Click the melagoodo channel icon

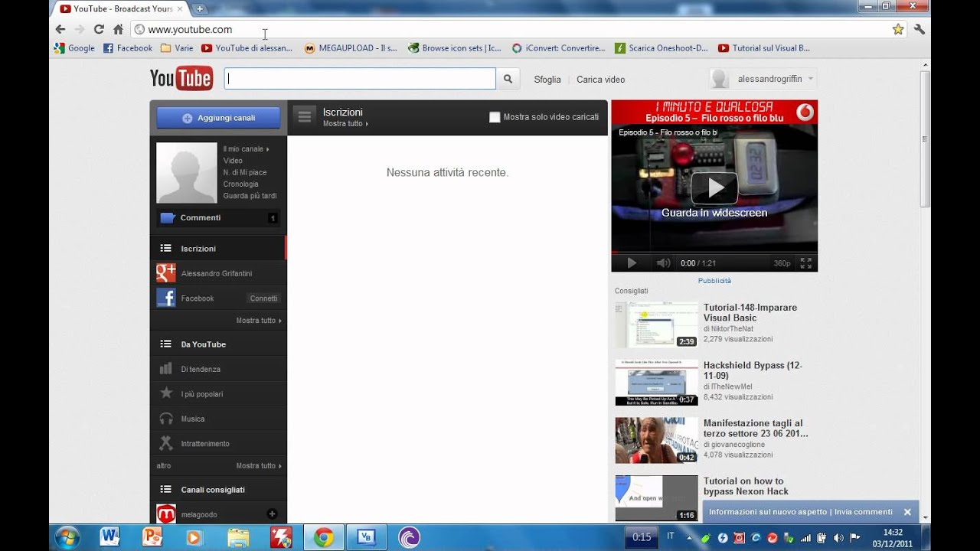click(x=166, y=514)
